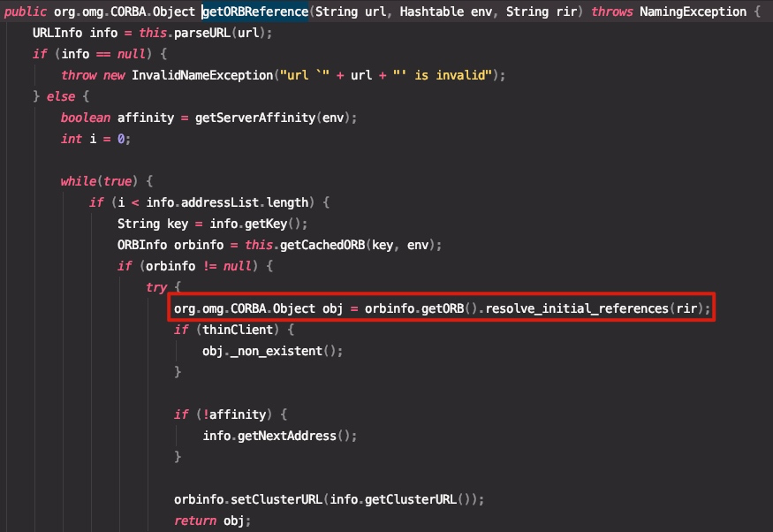Click the 'info.getKey()' call
The image size is (773, 532).
[x=255, y=224]
